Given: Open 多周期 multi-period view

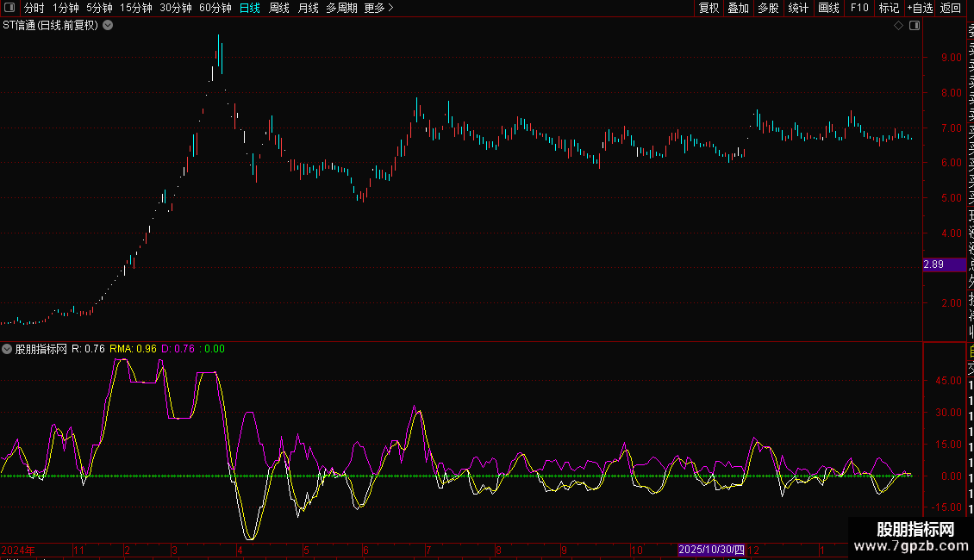Looking at the screenshot, I should [x=341, y=8].
